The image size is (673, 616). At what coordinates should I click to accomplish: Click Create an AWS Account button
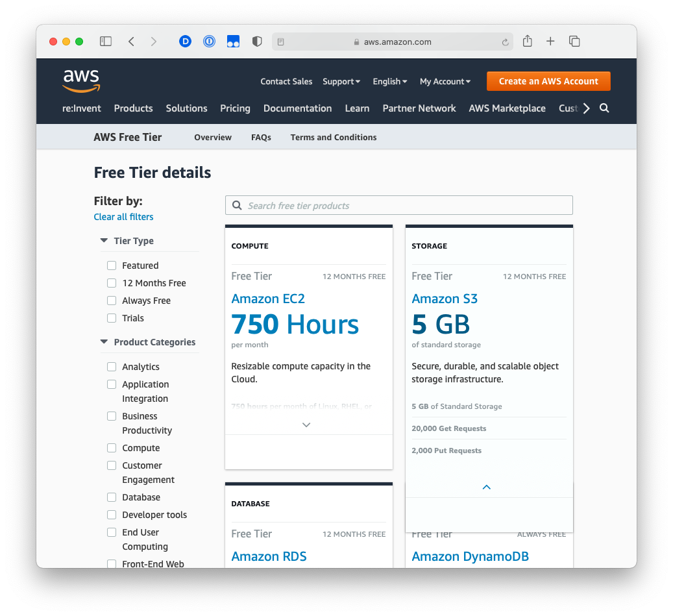click(548, 81)
